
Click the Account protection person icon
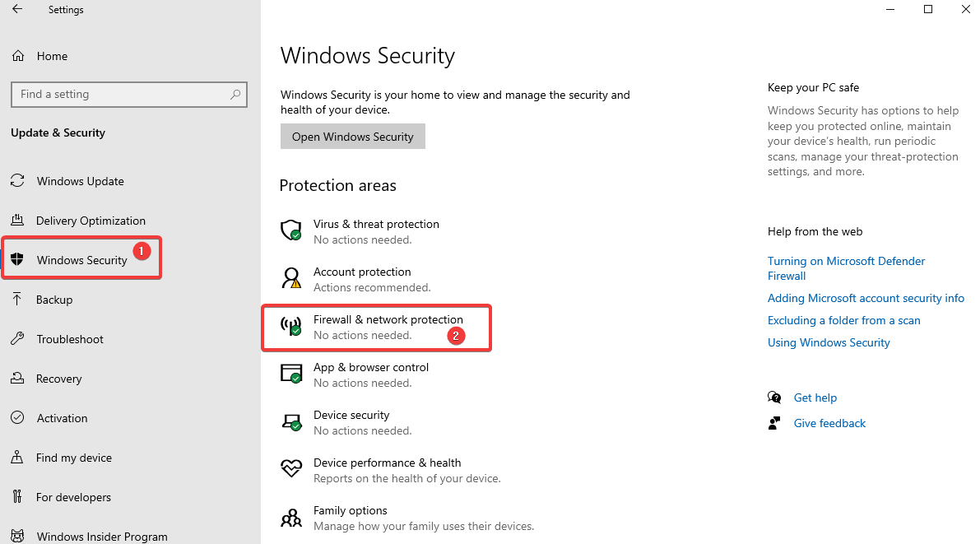[291, 278]
